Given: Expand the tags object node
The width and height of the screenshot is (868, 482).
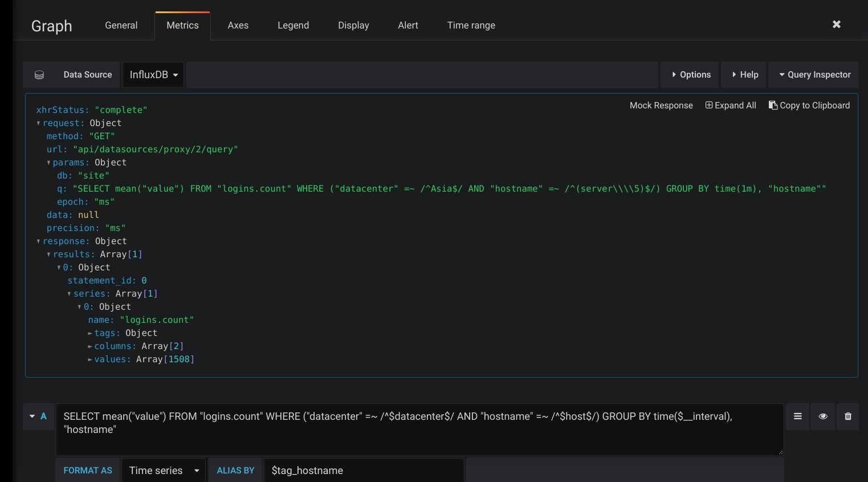Looking at the screenshot, I should coord(90,333).
